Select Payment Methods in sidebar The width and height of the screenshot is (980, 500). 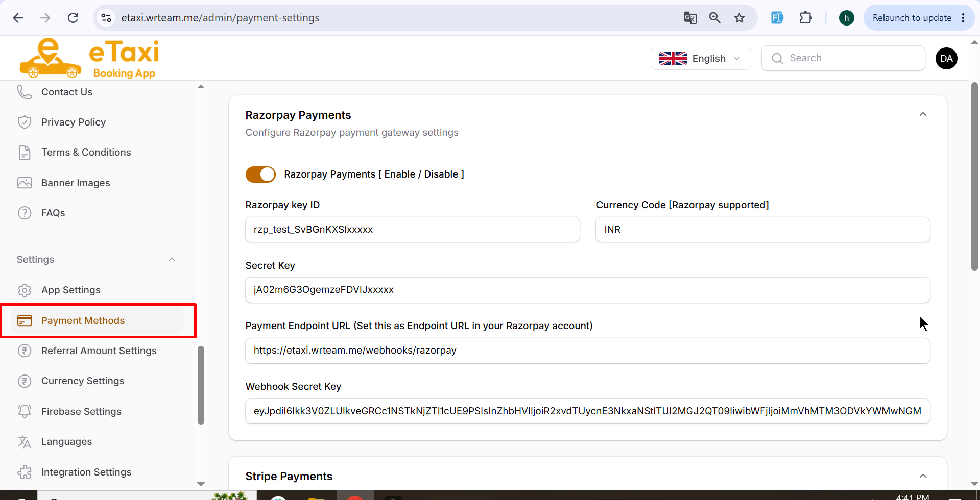pyautogui.click(x=97, y=321)
